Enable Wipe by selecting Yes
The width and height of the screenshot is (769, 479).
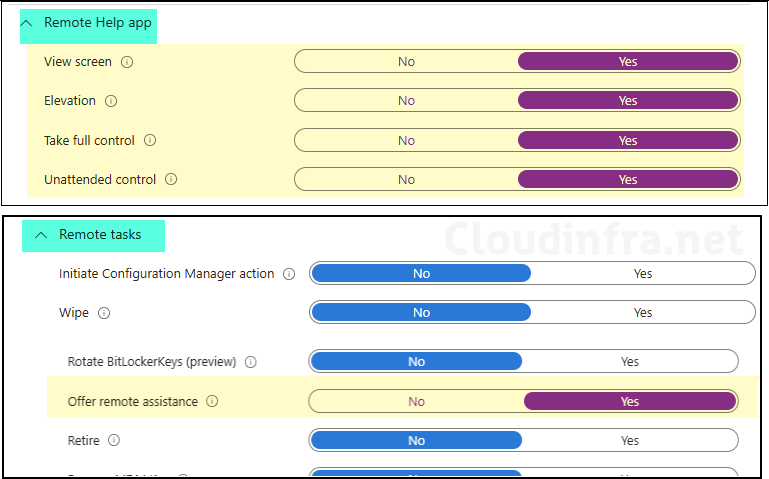[x=643, y=313]
